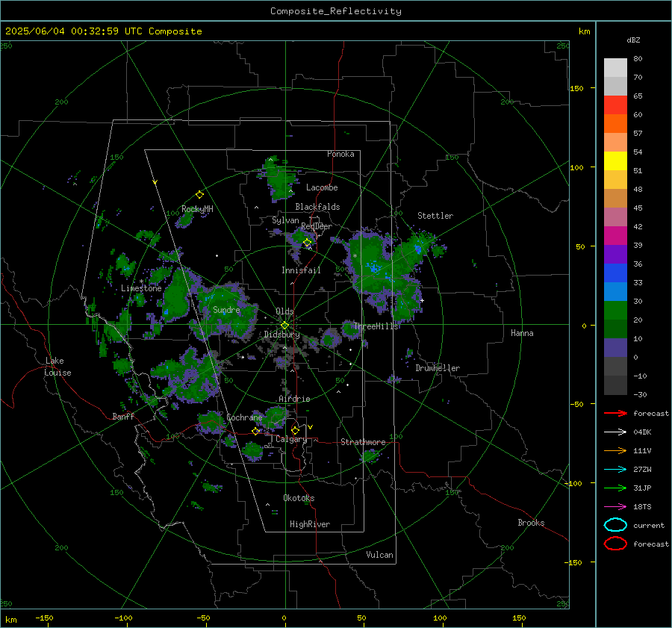Click the Hanna town label
This screenshot has height=628, width=672.
pyautogui.click(x=522, y=333)
